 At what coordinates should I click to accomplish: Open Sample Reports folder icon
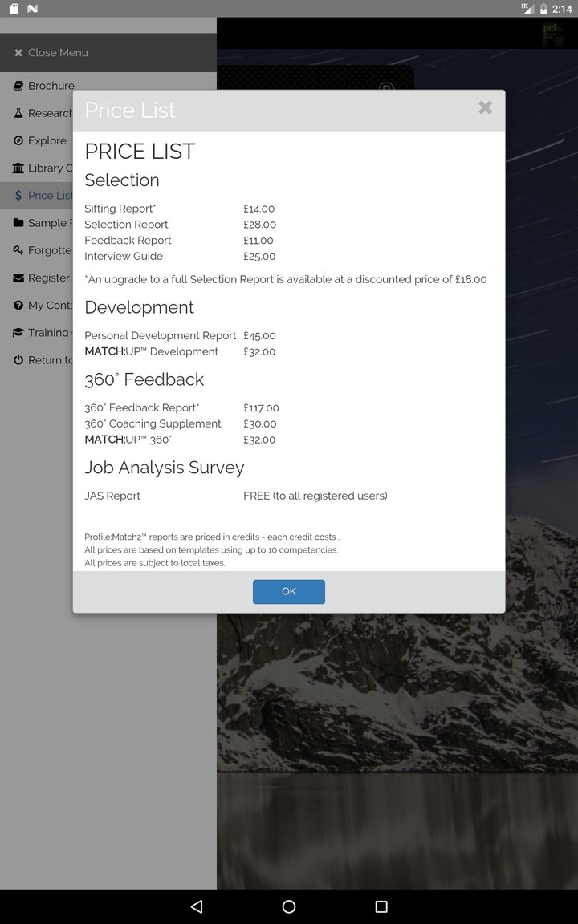[x=18, y=223]
